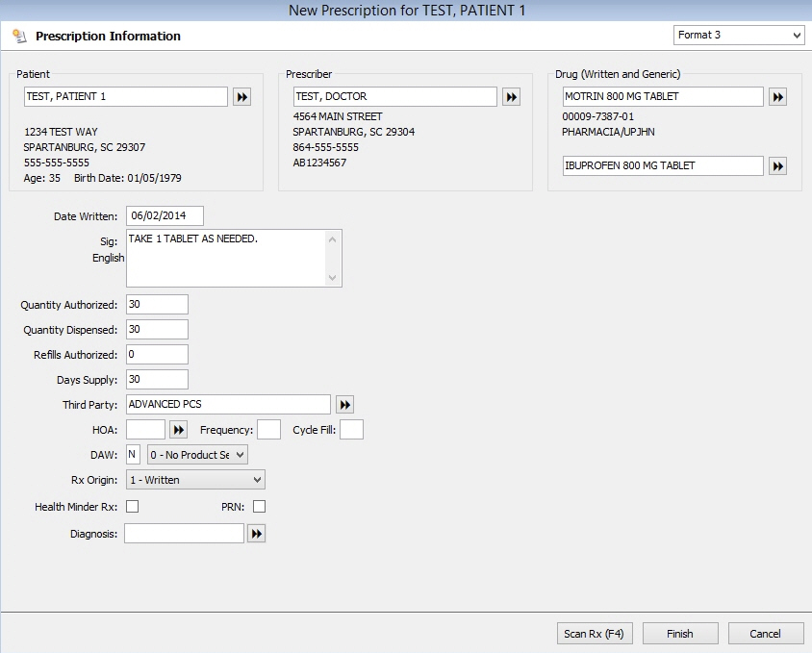Toggle the PRN checkbox
The image size is (812, 653).
click(x=259, y=507)
